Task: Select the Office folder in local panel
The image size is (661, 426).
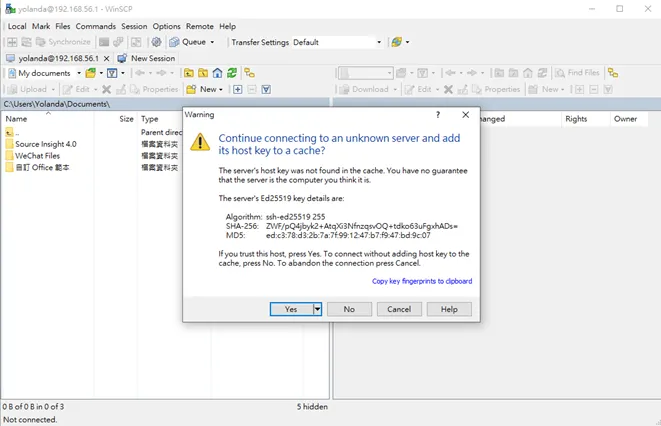Action: tap(37, 168)
